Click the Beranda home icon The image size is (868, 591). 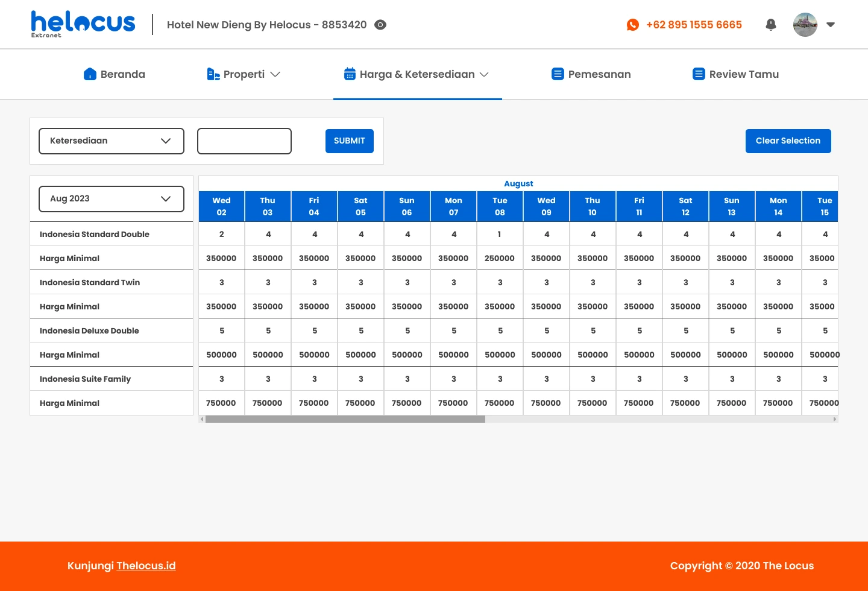tap(90, 74)
